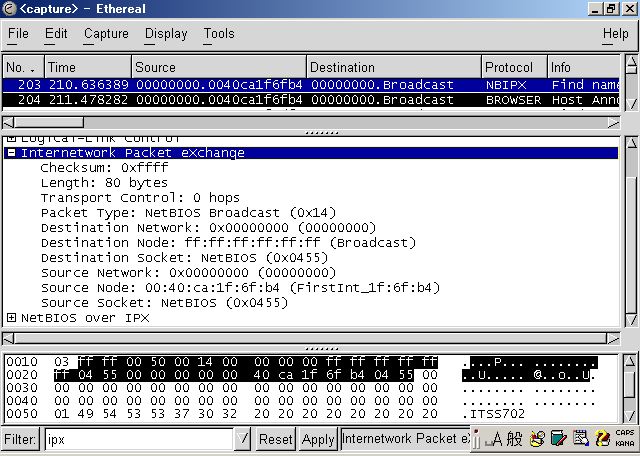This screenshot has height=456, width=640.
Task: Click the Info column header
Action: pos(584,67)
